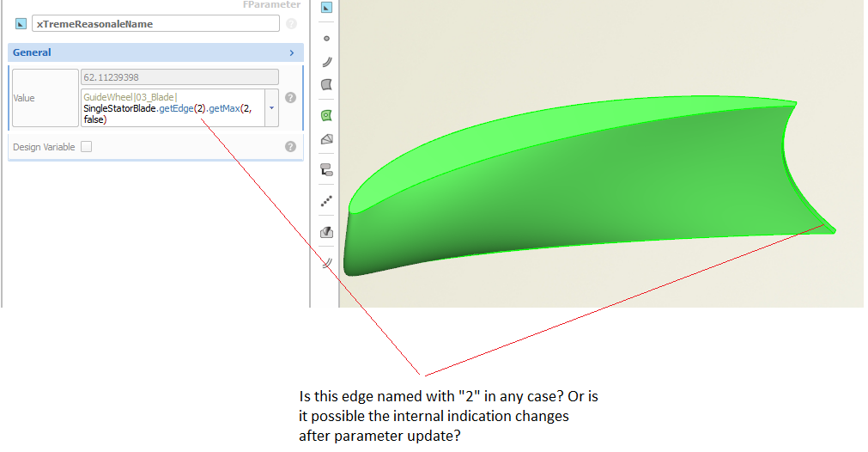Open the Value expression dropdown arrow
Screen dimensions: 868x452
tap(272, 107)
